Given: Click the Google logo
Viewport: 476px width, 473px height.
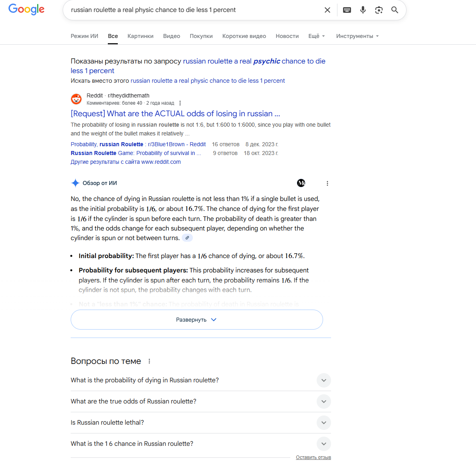Looking at the screenshot, I should 26,10.
